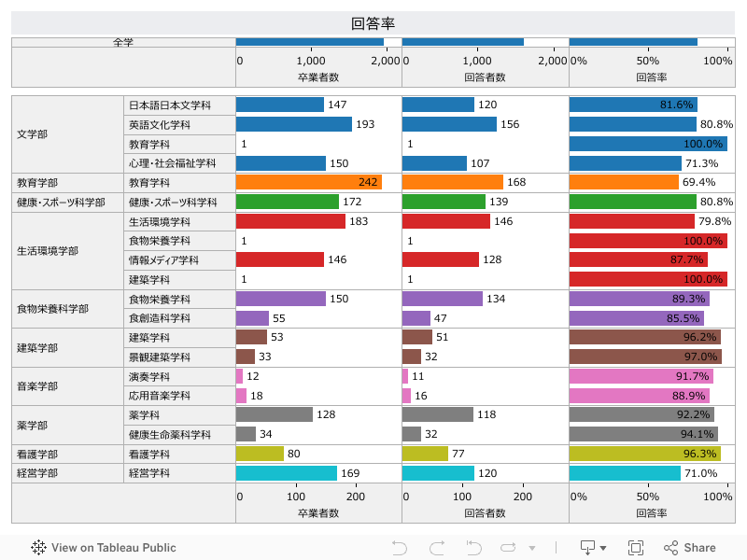Click the Undo arrow icon

click(x=400, y=548)
